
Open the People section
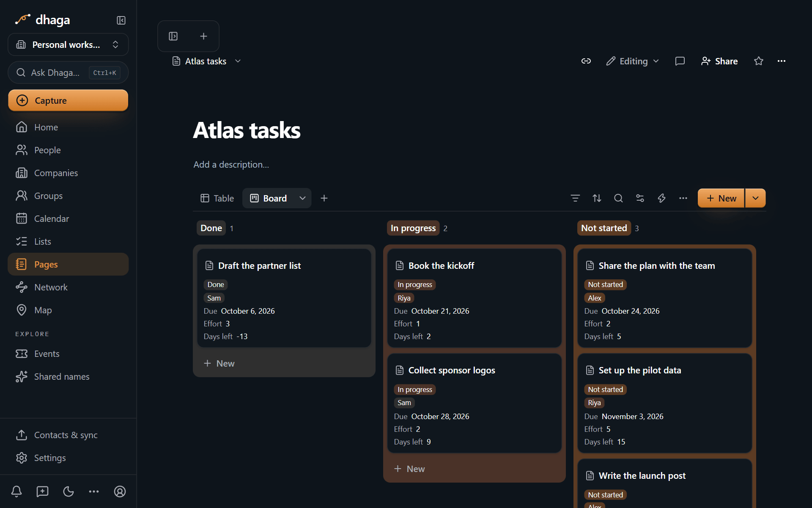(x=68, y=150)
